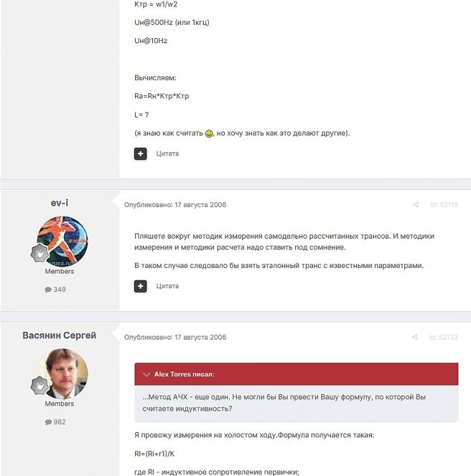Click ev-i's avatar picture
This screenshot has height=476, width=471.
[x=62, y=241]
